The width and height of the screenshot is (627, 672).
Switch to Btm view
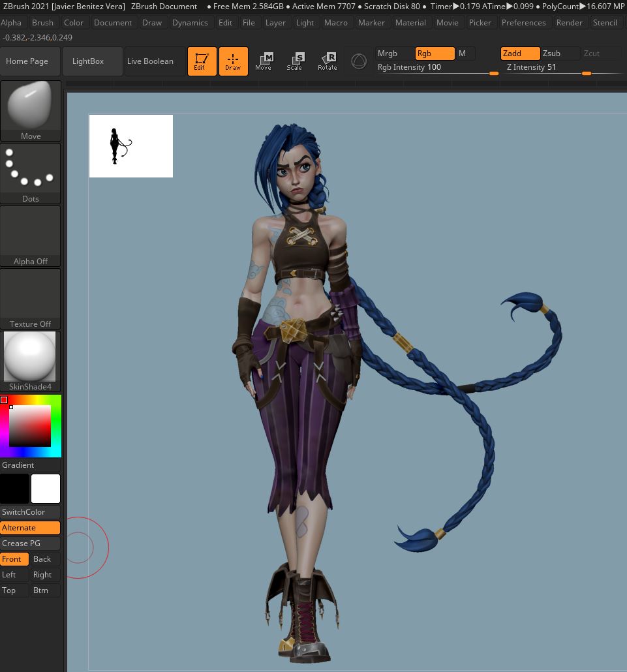(46, 590)
